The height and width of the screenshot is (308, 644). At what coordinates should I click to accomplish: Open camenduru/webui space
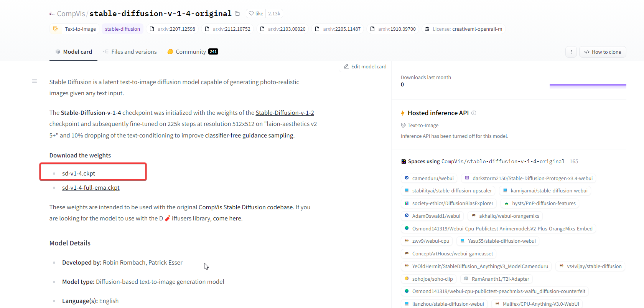coord(429,178)
